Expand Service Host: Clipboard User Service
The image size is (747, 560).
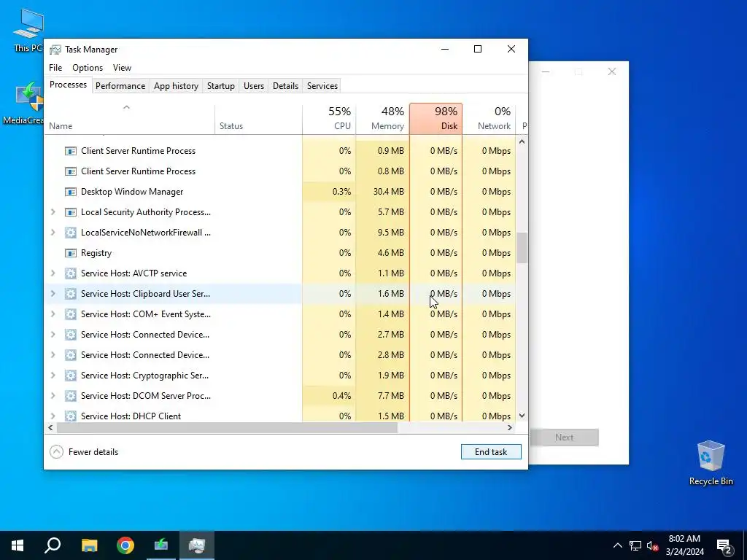53,294
